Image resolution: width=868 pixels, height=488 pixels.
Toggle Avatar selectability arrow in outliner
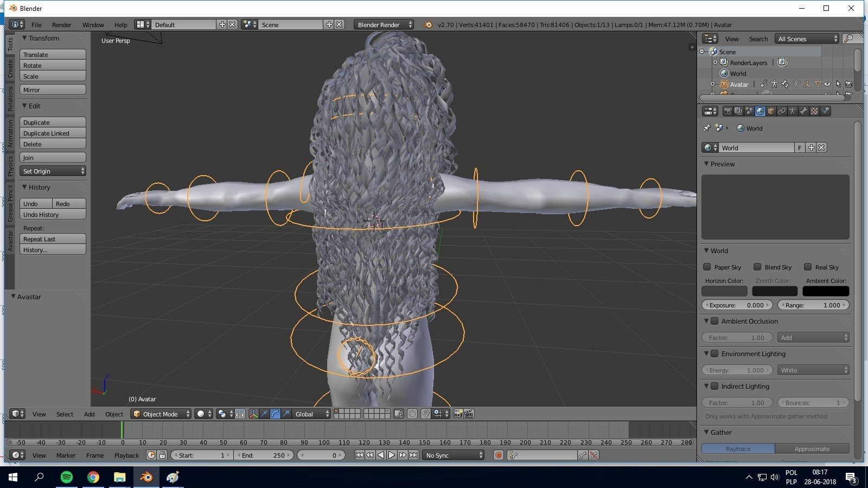[838, 84]
